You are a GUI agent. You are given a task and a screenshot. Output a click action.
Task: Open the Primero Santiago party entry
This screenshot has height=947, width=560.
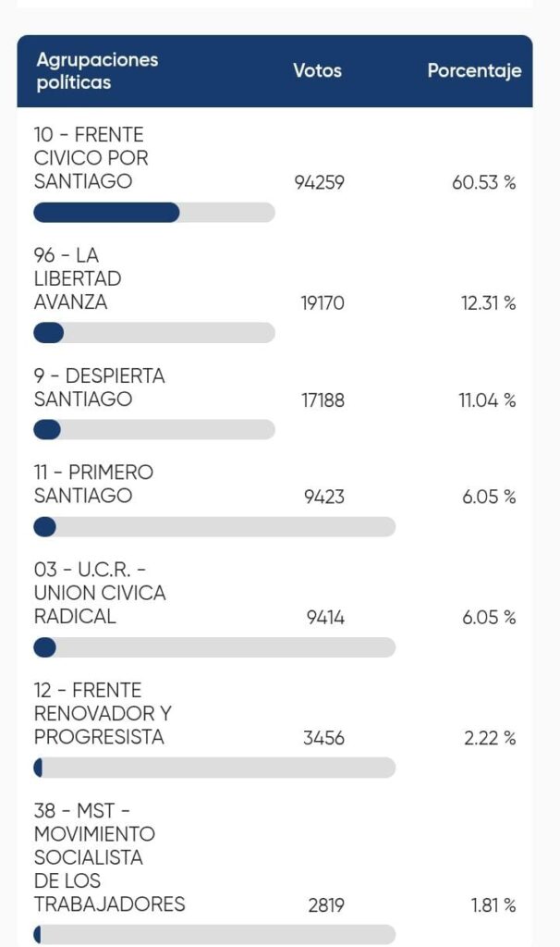pos(93,484)
